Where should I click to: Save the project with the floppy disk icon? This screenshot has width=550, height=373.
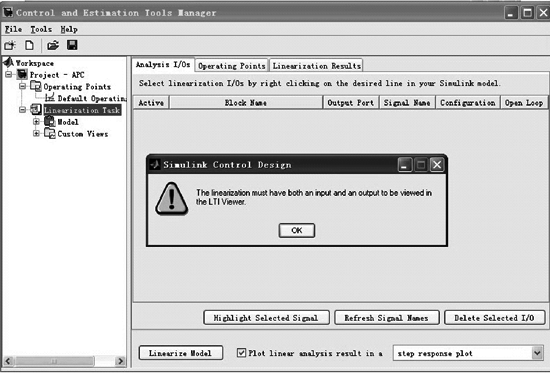pyautogui.click(x=72, y=45)
